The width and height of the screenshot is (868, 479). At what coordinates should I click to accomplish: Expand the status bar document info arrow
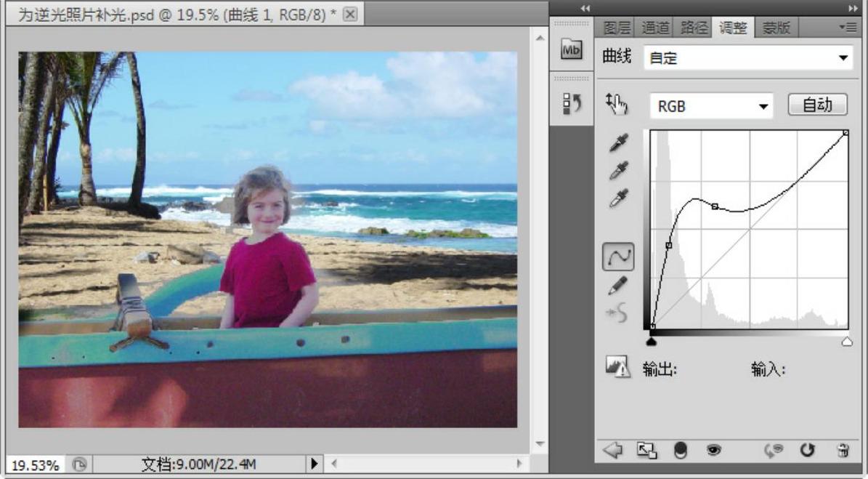(x=315, y=464)
